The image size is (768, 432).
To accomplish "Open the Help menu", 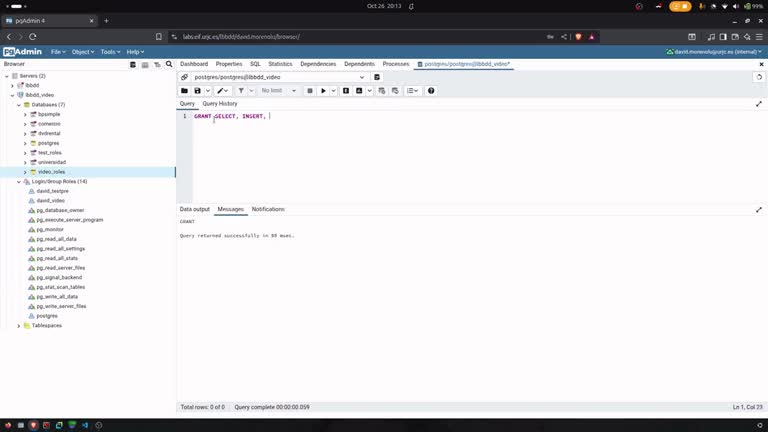I will 135,51.
